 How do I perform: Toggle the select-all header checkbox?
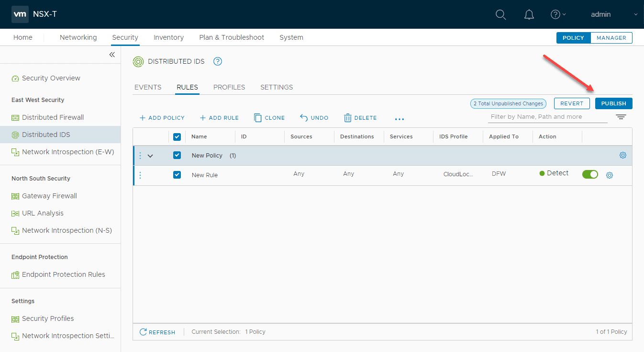tap(177, 136)
